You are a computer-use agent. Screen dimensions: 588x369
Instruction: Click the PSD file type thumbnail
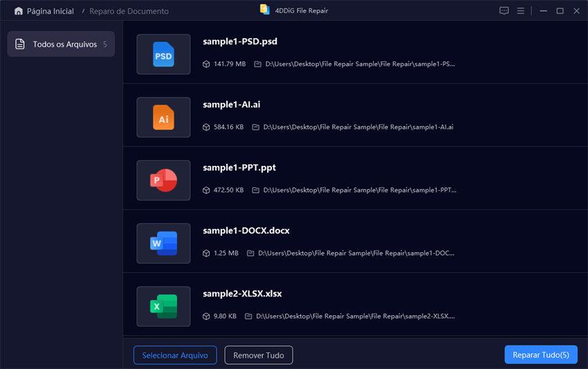(x=163, y=55)
